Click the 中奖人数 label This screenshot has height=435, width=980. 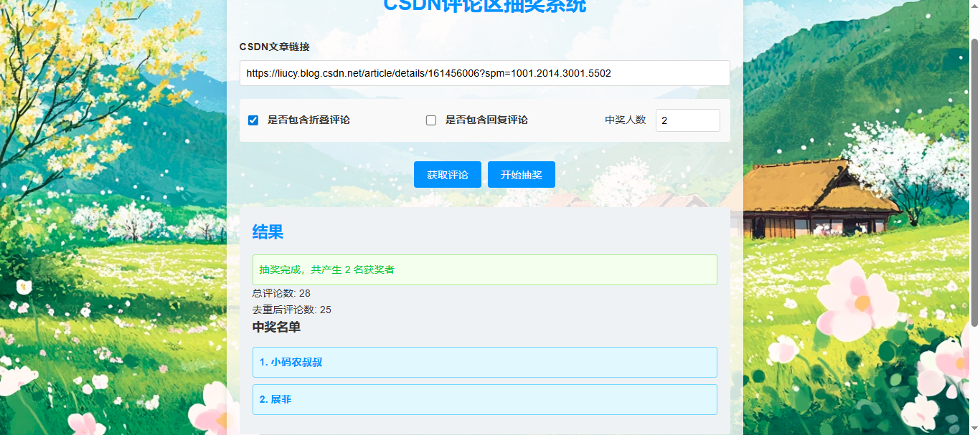626,120
